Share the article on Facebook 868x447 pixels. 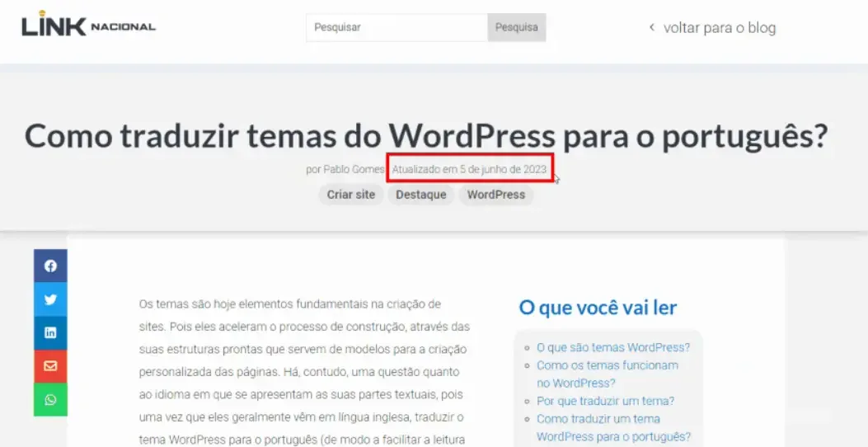(x=50, y=266)
